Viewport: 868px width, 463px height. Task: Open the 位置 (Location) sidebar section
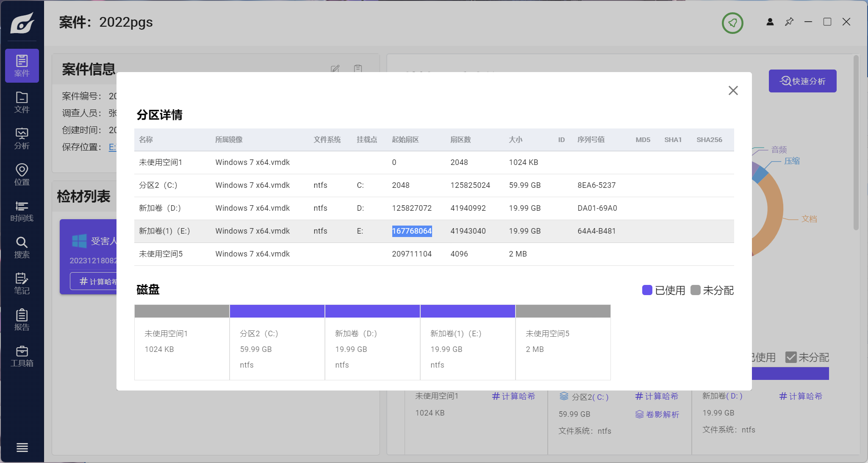[x=22, y=175]
